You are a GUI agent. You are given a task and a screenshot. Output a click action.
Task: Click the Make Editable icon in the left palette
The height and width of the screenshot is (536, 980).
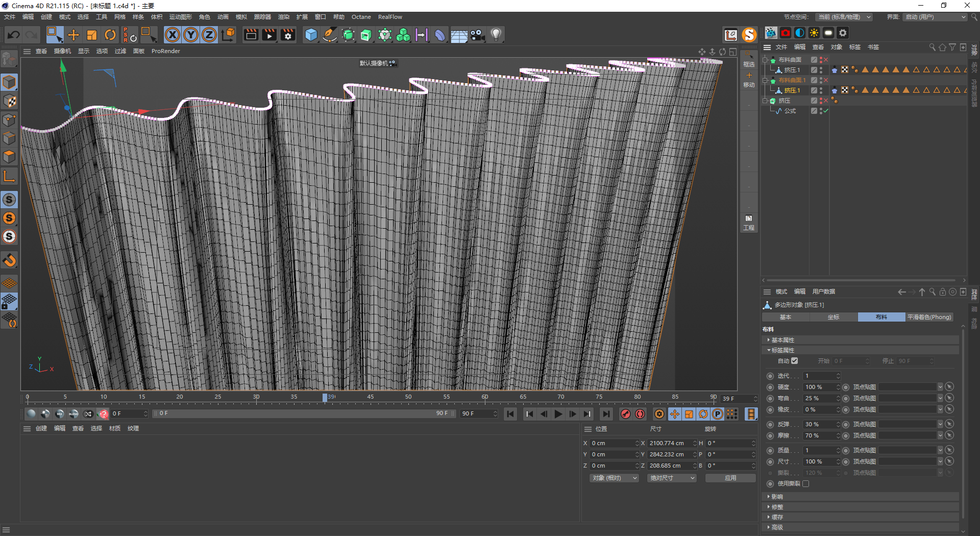coord(9,60)
